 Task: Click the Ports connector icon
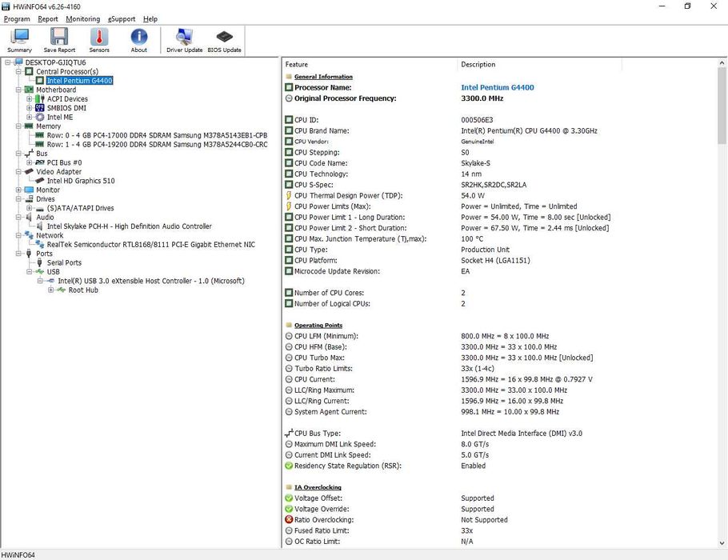click(29, 254)
